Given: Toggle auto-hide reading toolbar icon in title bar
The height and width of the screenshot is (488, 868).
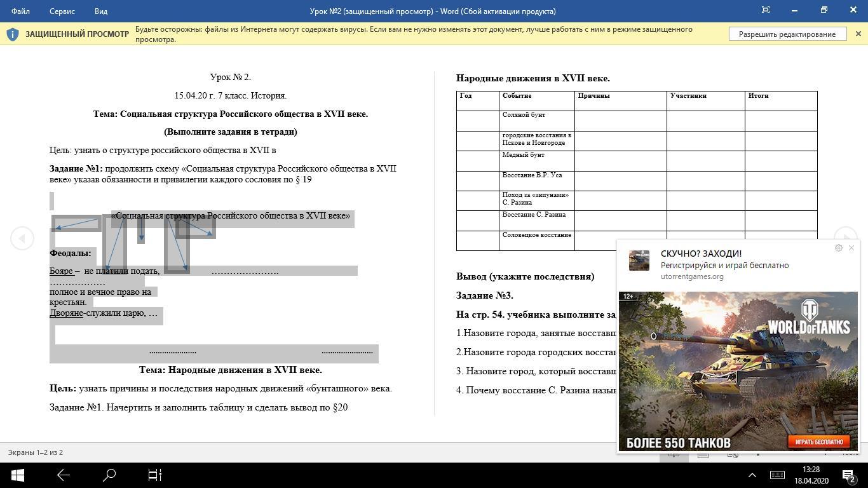Looking at the screenshot, I should coord(766,10).
